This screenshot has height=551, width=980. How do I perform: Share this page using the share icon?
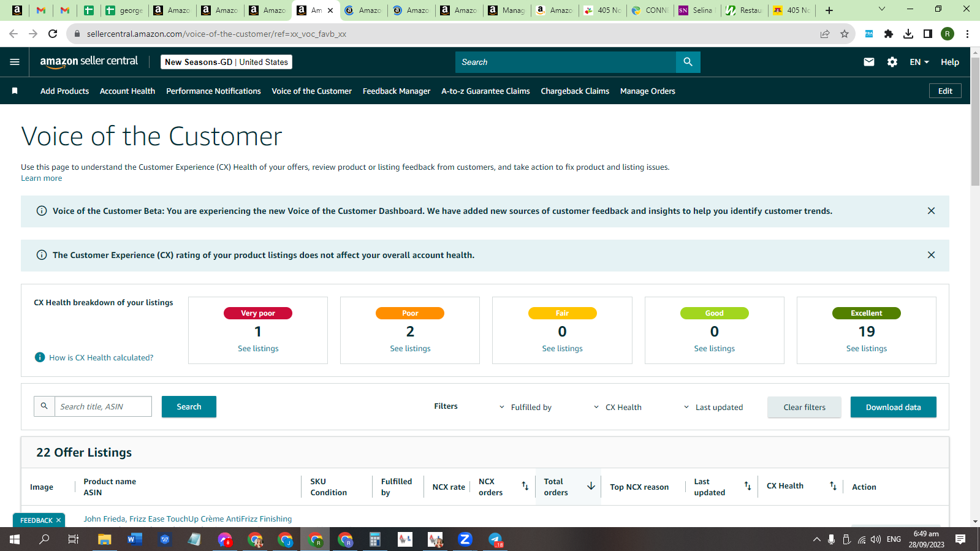coord(825,34)
